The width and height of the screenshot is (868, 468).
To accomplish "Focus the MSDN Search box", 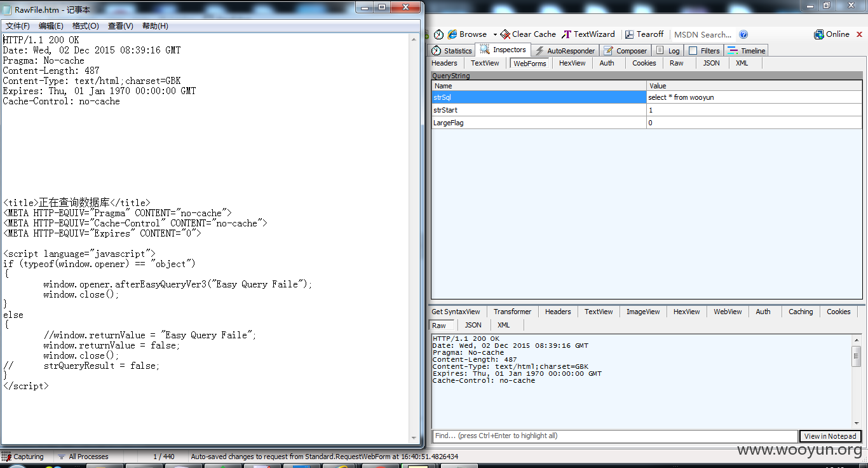I will pyautogui.click(x=703, y=35).
